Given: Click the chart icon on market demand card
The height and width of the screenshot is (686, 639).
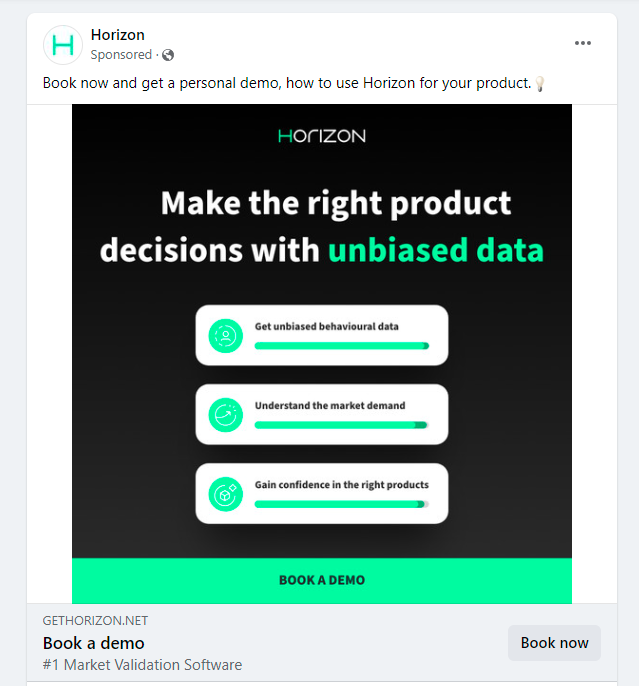Looking at the screenshot, I should pyautogui.click(x=226, y=415).
